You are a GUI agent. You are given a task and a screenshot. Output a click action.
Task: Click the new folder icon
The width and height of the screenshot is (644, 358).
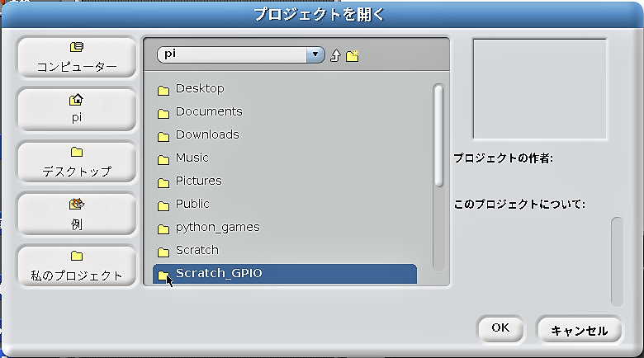pos(352,55)
